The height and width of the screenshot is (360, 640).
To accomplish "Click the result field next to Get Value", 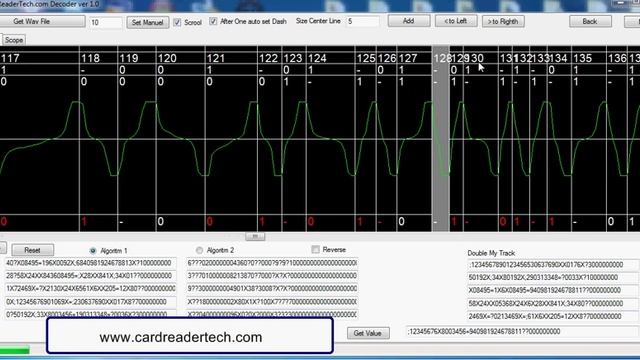I will pos(522,332).
